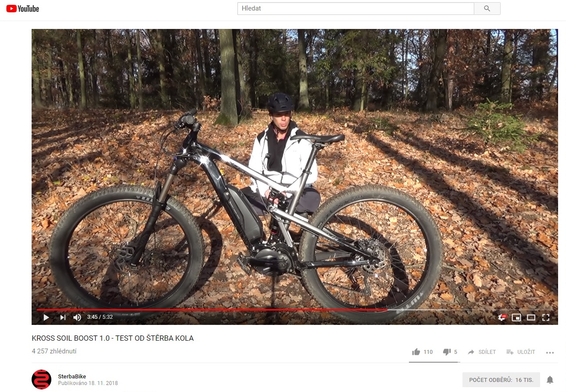Open more actions three-dot menu
The image size is (566, 392).
click(x=550, y=352)
